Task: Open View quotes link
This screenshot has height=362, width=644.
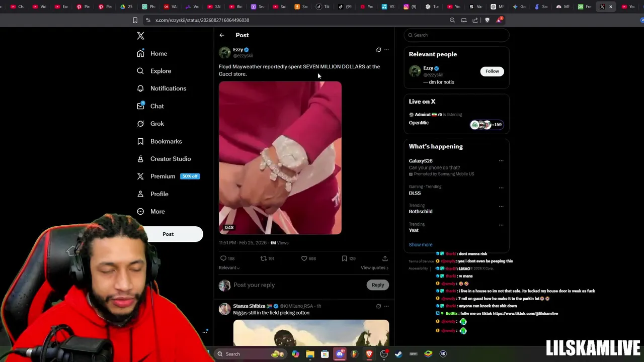Action: pyautogui.click(x=374, y=267)
